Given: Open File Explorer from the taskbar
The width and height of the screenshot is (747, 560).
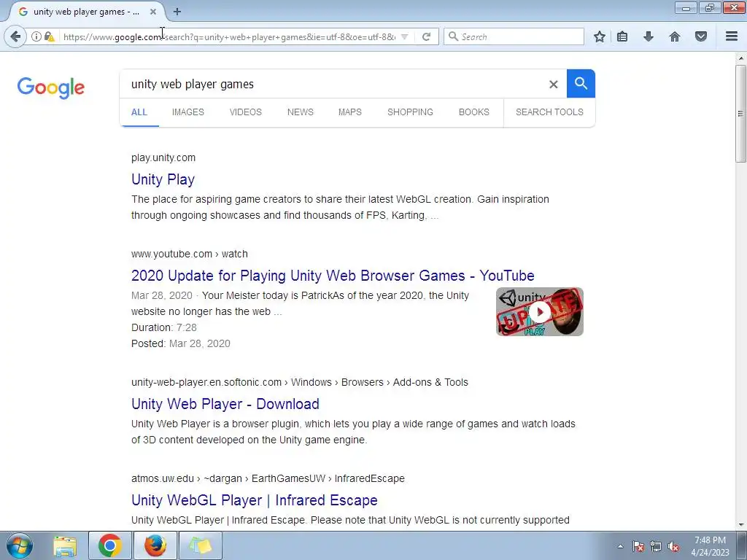Looking at the screenshot, I should click(x=65, y=546).
